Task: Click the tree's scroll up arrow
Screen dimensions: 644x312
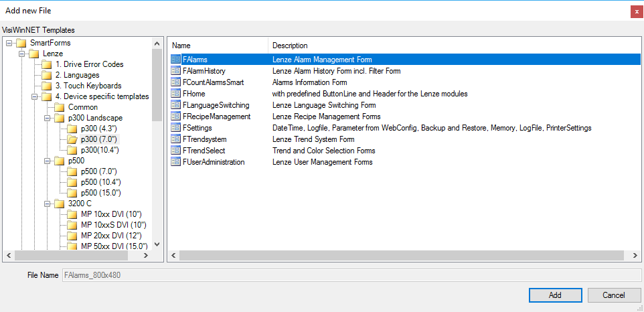Action: (x=157, y=43)
